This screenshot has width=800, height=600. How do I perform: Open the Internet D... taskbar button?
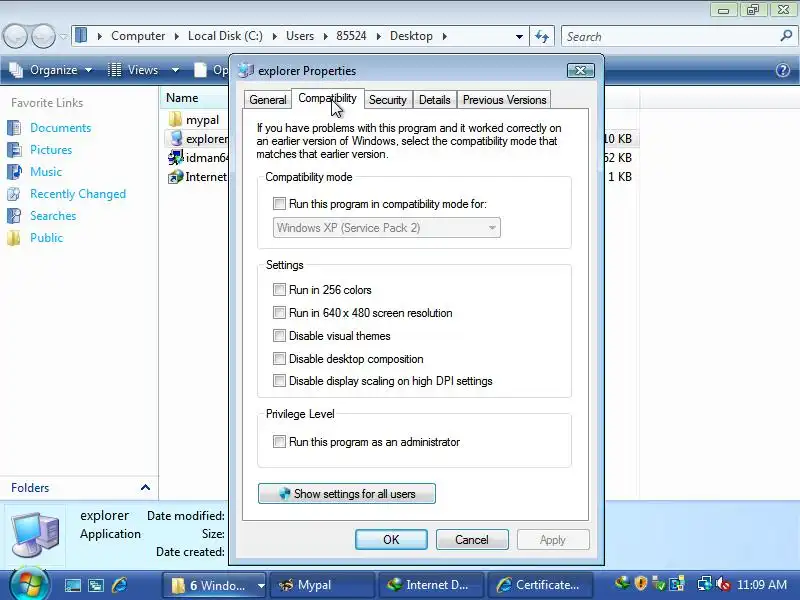430,585
